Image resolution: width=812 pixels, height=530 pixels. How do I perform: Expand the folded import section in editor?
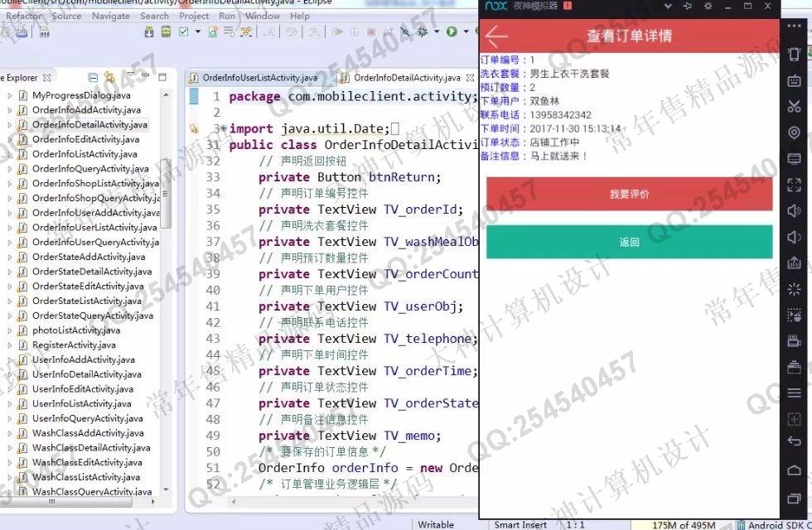tap(223, 129)
